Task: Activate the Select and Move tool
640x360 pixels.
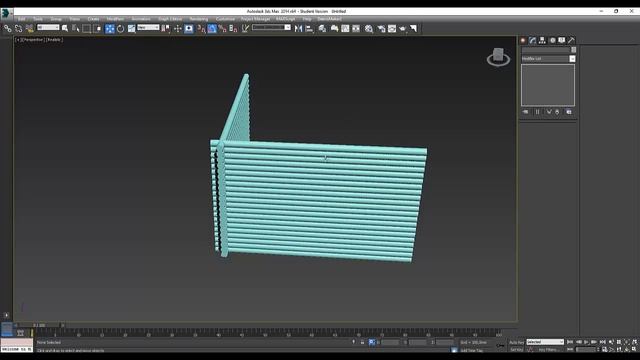Action: pos(110,29)
